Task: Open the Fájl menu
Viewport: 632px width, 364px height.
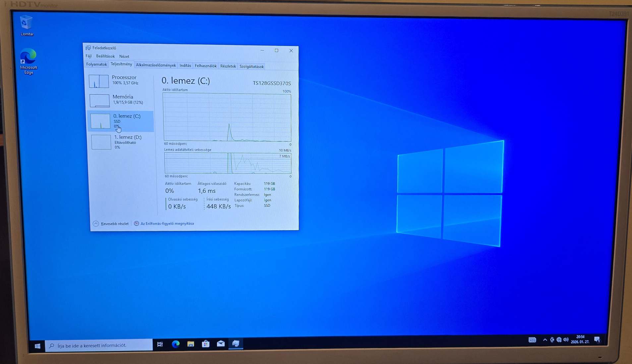Action: pyautogui.click(x=88, y=56)
